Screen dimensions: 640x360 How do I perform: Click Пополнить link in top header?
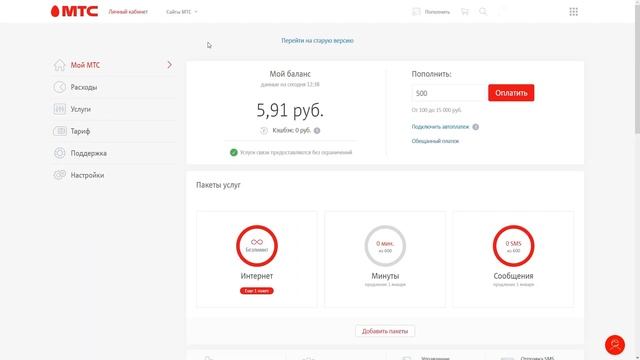point(437,12)
